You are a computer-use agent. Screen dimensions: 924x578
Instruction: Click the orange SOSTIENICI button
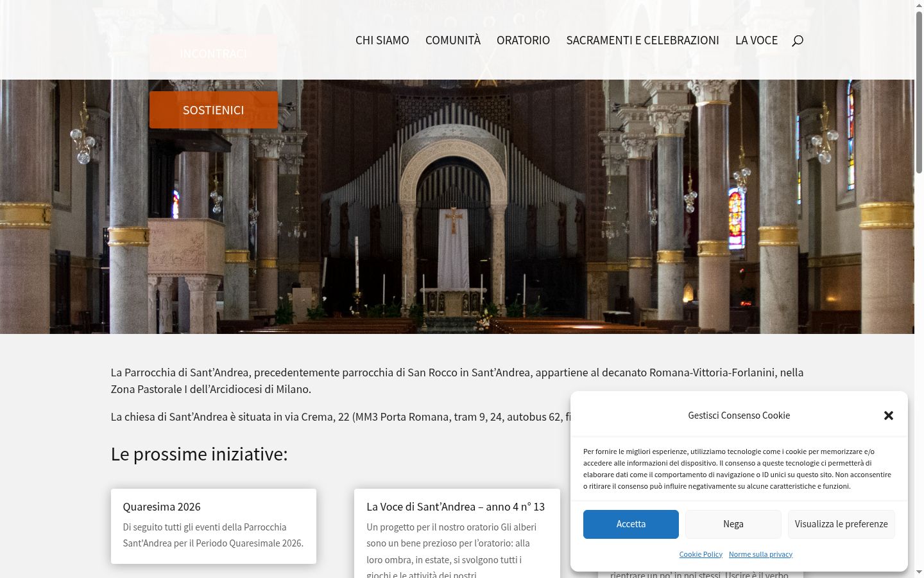pyautogui.click(x=214, y=110)
